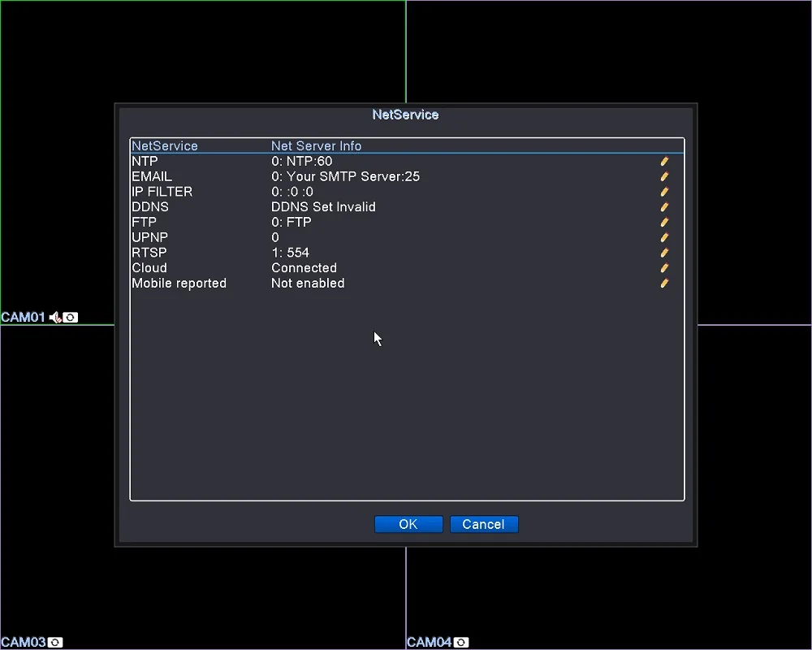812x650 pixels.
Task: Select the Cloud row label
Action: click(x=149, y=268)
